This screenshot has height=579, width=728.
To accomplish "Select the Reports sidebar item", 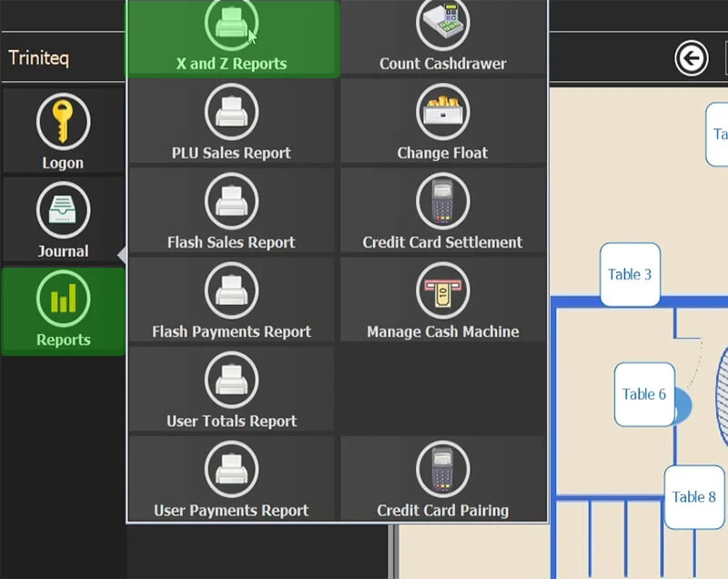I will pyautogui.click(x=63, y=311).
